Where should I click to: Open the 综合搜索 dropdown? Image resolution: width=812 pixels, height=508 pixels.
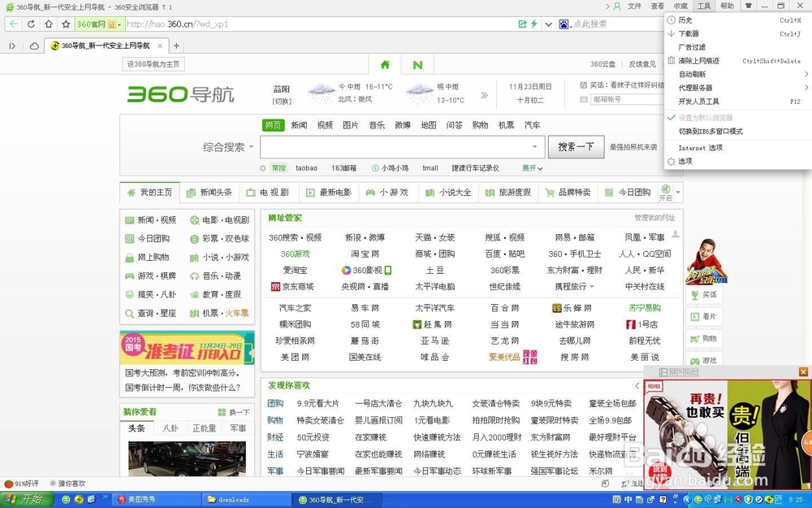pos(228,147)
